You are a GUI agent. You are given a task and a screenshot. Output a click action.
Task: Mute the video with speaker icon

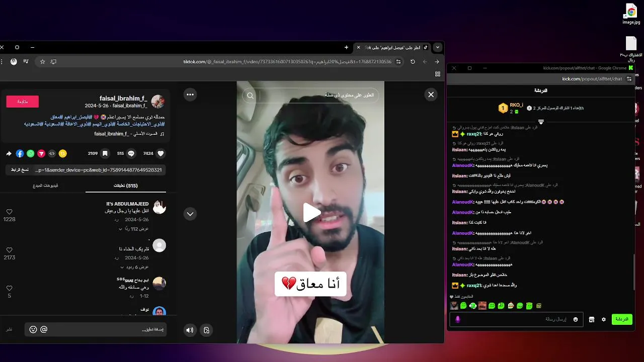pyautogui.click(x=190, y=330)
